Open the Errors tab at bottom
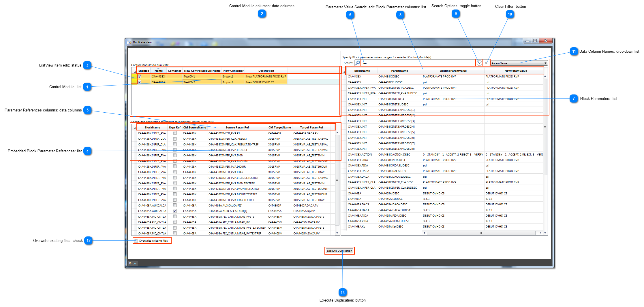 [x=133, y=263]
